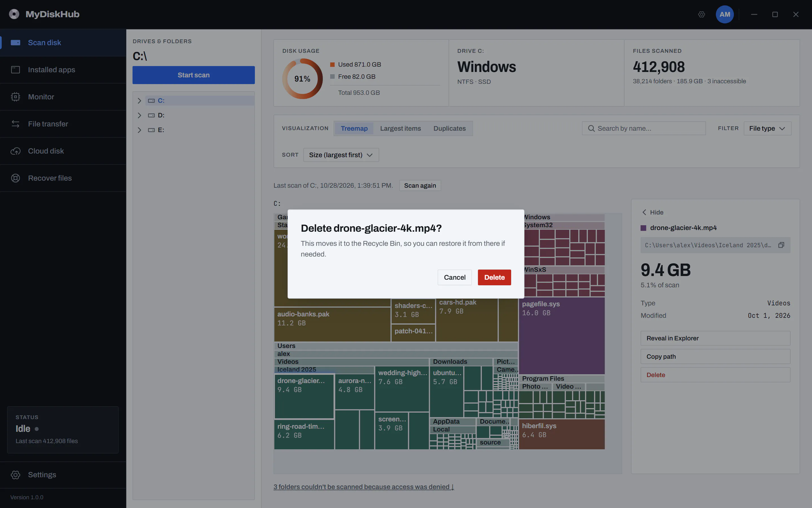Click the Copy path button
Image resolution: width=812 pixels, height=508 pixels.
click(715, 356)
